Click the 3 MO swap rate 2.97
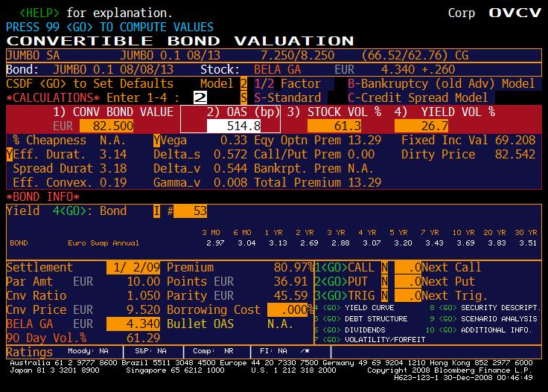 215,243
